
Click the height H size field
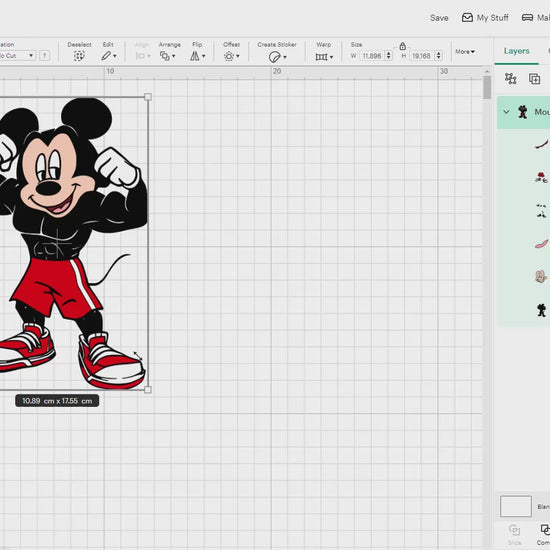click(422, 56)
